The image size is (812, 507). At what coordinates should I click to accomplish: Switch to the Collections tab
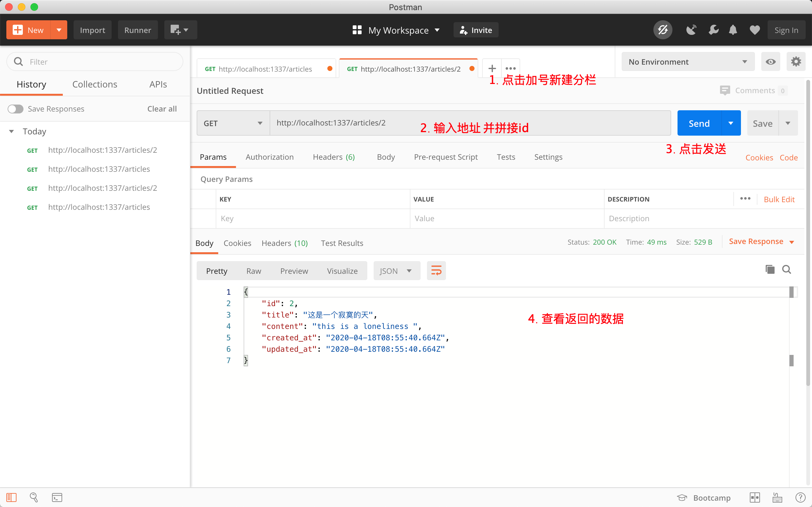95,85
